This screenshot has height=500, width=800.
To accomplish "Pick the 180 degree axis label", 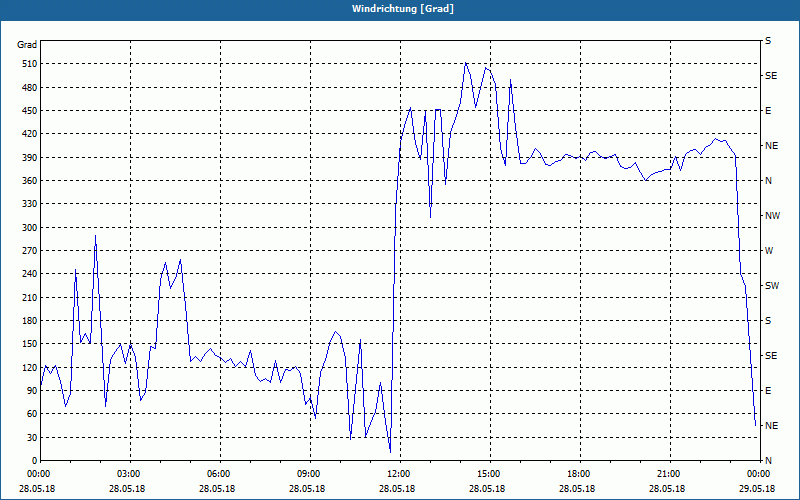I will point(29,321).
